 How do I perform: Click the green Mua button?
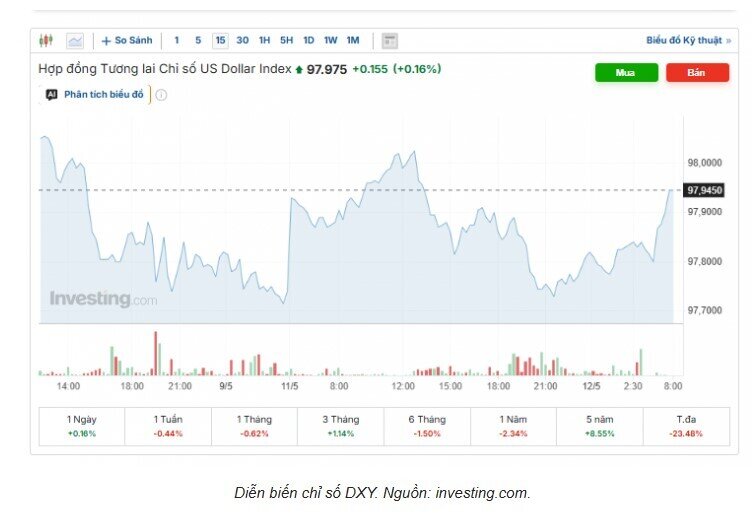tap(626, 73)
